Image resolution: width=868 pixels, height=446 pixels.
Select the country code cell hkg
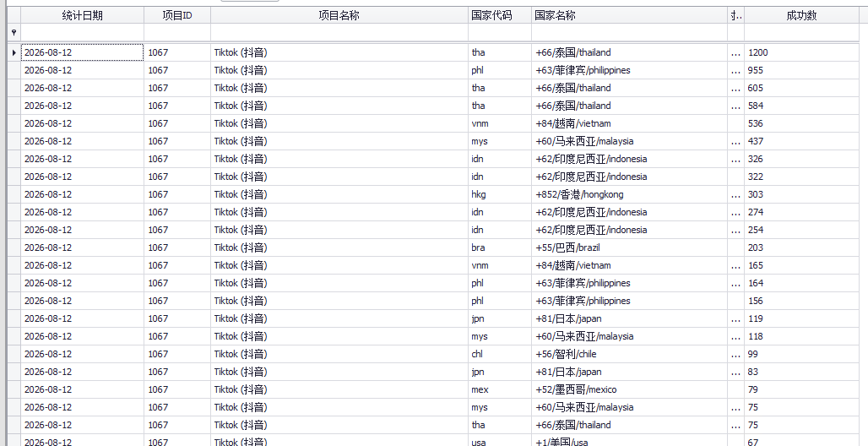pos(500,194)
